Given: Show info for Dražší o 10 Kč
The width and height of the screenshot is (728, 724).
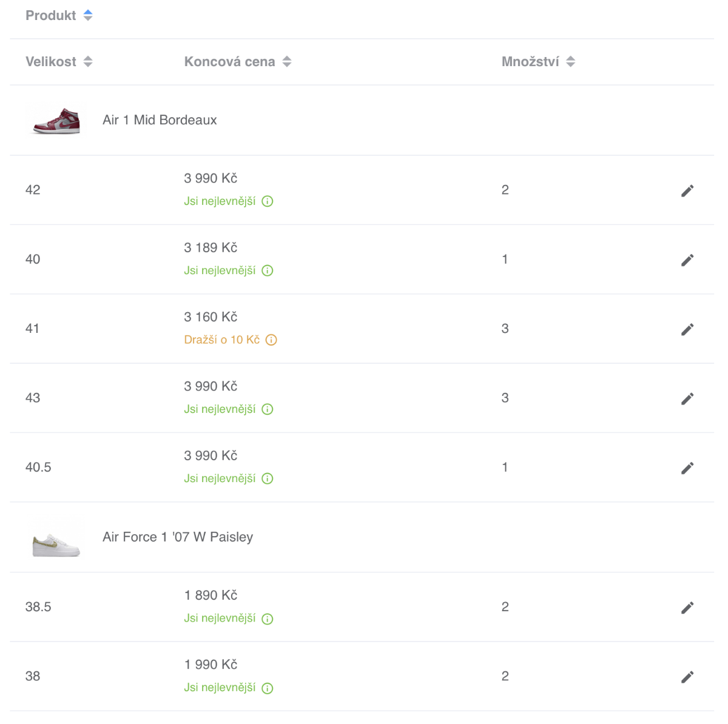Looking at the screenshot, I should coord(271,340).
